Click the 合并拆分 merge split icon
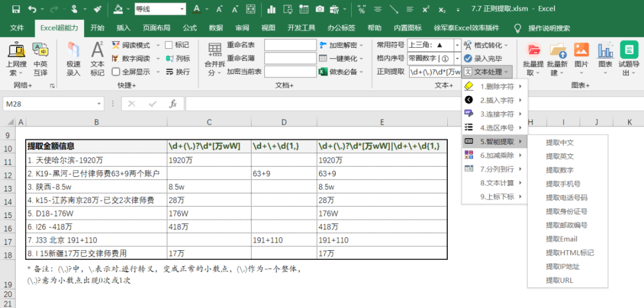Image resolution: width=644 pixels, height=308 pixels. 215,58
